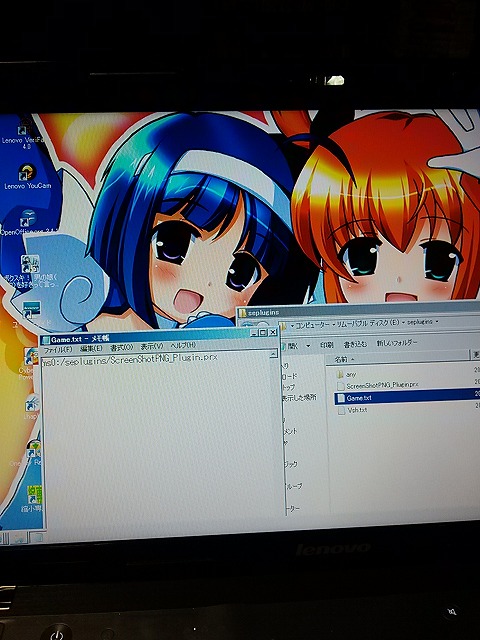Select the Vsh.txt file icon in Explorer
Image resolution: width=480 pixels, height=640 pixels.
pyautogui.click(x=342, y=410)
